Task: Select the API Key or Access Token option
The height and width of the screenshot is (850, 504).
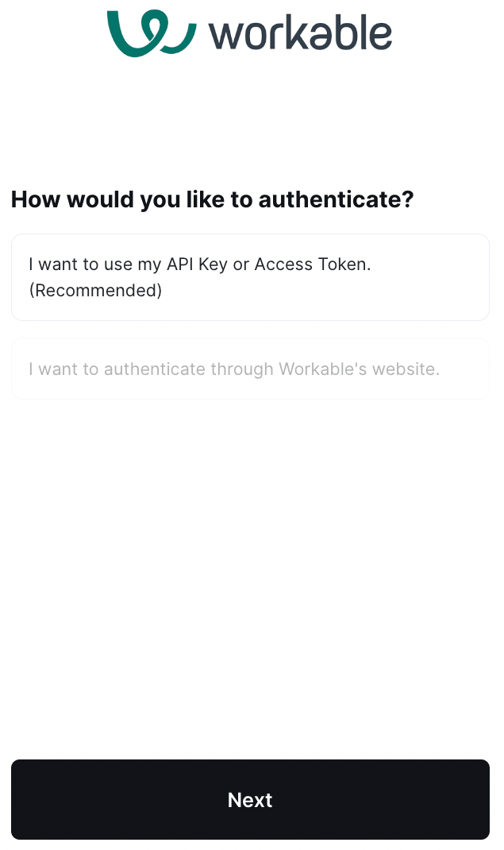Action: (x=250, y=277)
